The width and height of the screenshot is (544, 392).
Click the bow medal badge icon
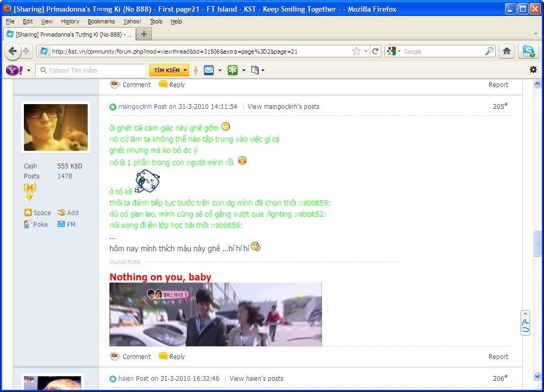pos(30,192)
